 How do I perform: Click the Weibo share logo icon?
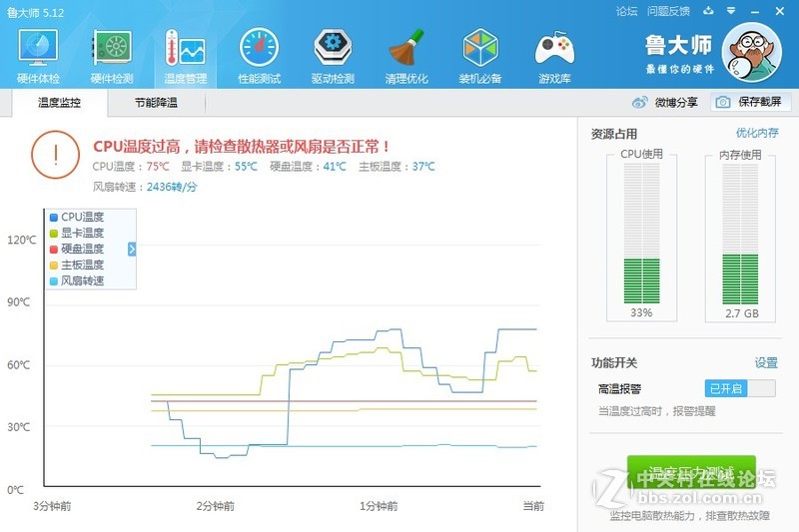[639, 103]
